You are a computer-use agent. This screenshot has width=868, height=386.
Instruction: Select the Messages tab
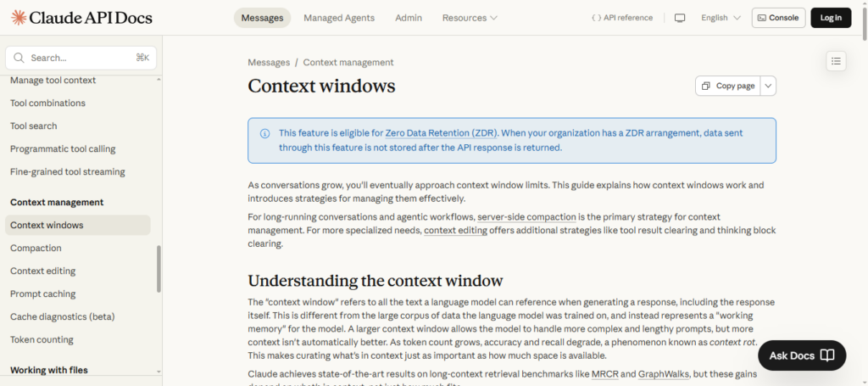coord(263,18)
